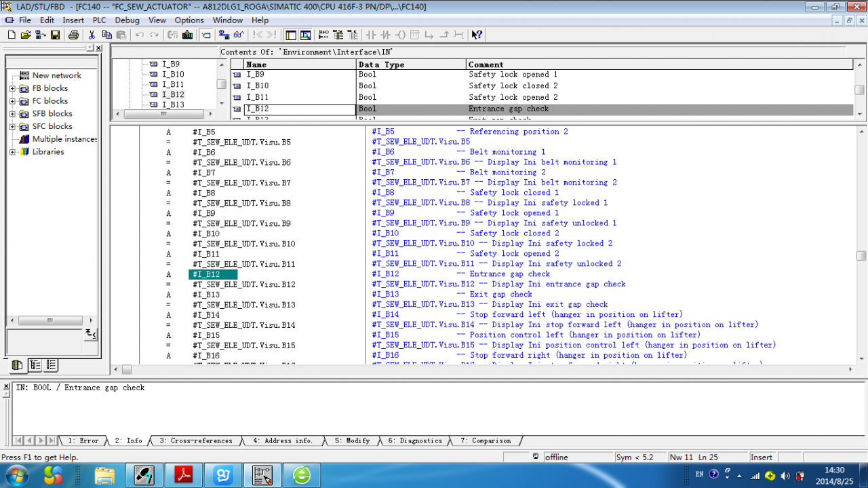Open the 6: Diagnostics tab
This screenshot has height=488, width=868.
414,440
